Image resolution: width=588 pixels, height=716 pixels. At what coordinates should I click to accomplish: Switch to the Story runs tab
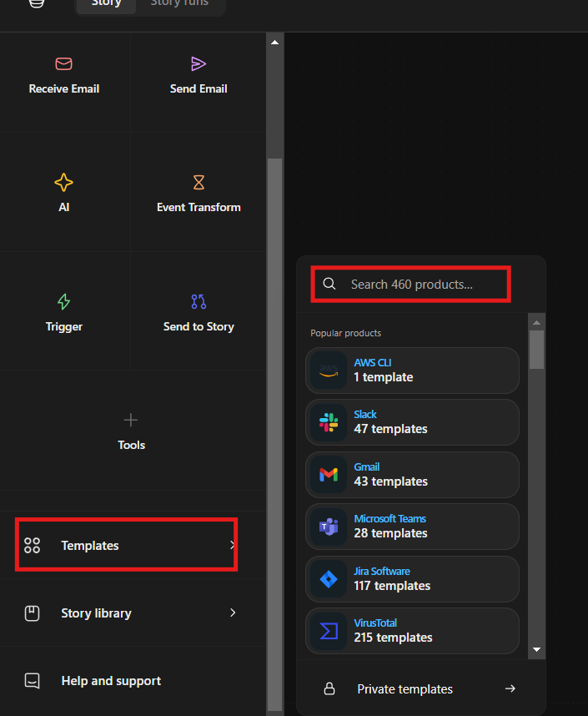click(x=179, y=3)
